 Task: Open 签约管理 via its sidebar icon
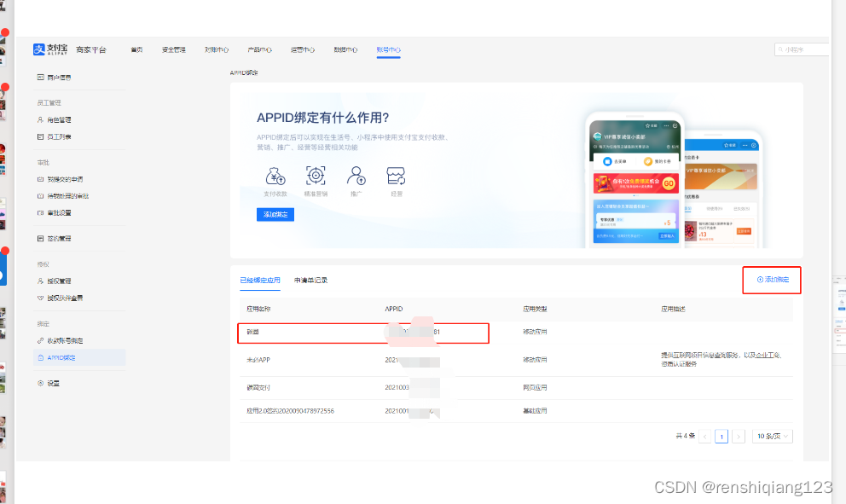[40, 239]
